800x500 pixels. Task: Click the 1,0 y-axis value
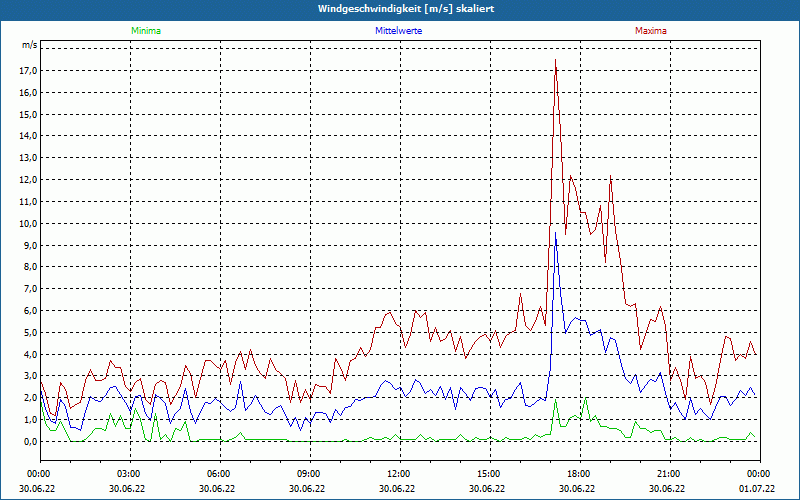point(31,420)
